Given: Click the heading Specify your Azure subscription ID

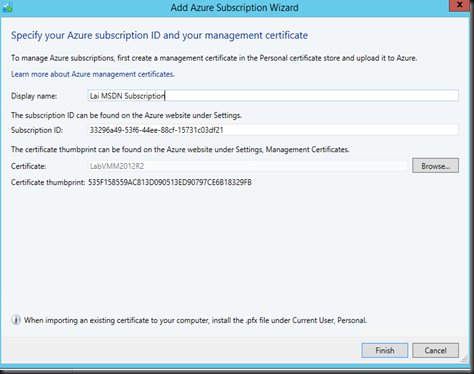Looking at the screenshot, I should [x=159, y=35].
